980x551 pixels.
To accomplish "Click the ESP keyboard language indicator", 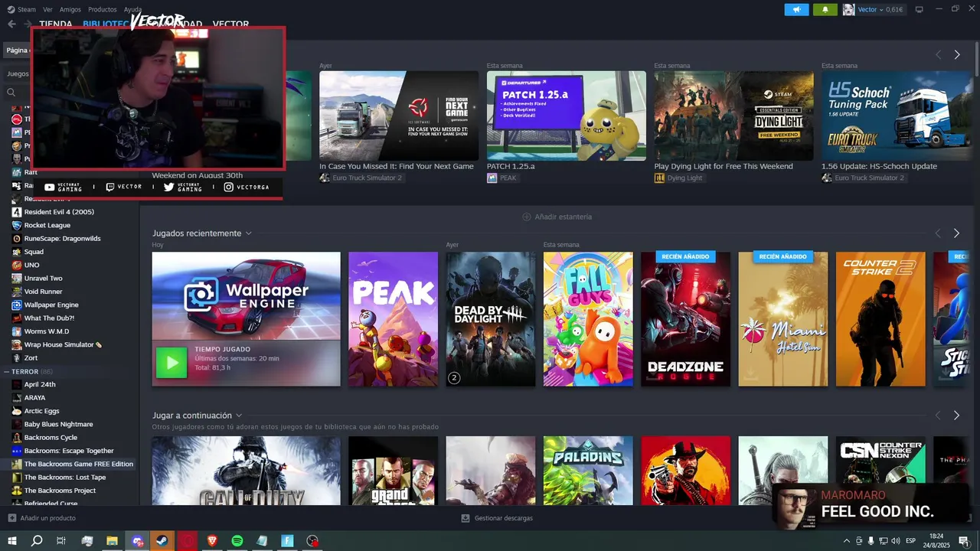I will [x=910, y=541].
